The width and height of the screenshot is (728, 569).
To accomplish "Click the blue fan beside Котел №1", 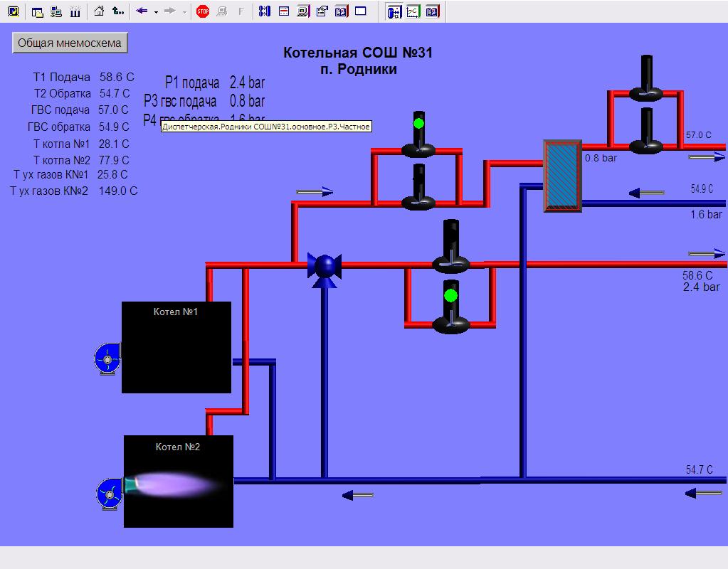I will click(x=107, y=358).
